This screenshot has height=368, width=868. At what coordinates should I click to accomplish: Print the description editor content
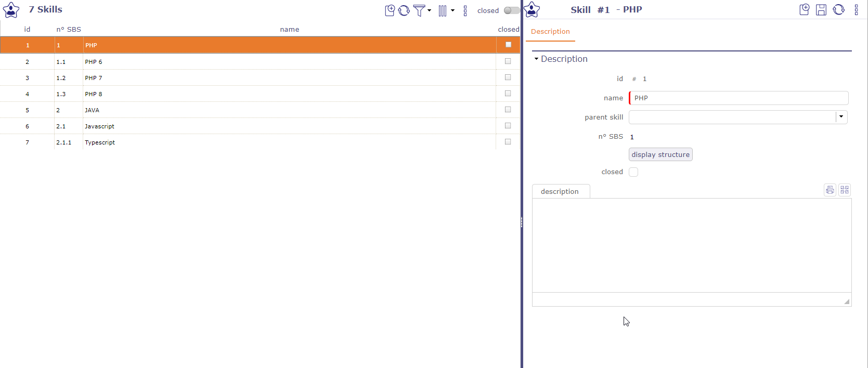point(830,190)
